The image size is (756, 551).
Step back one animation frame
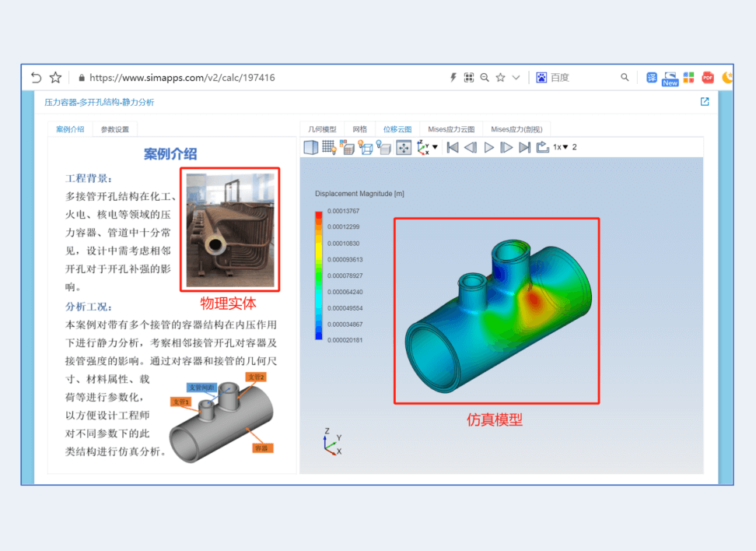[x=471, y=147]
